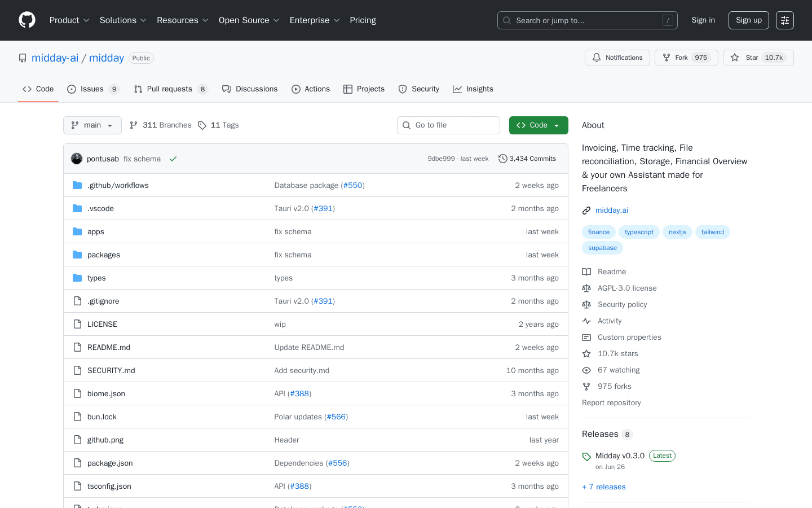The width and height of the screenshot is (812, 508).
Task: Click the Go to file input
Action: (x=448, y=125)
